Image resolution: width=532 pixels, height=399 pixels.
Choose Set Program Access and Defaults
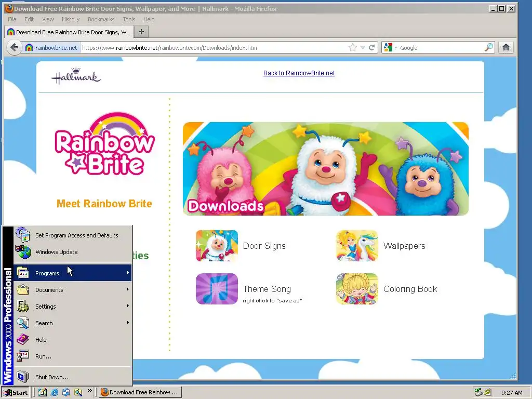pos(73,235)
